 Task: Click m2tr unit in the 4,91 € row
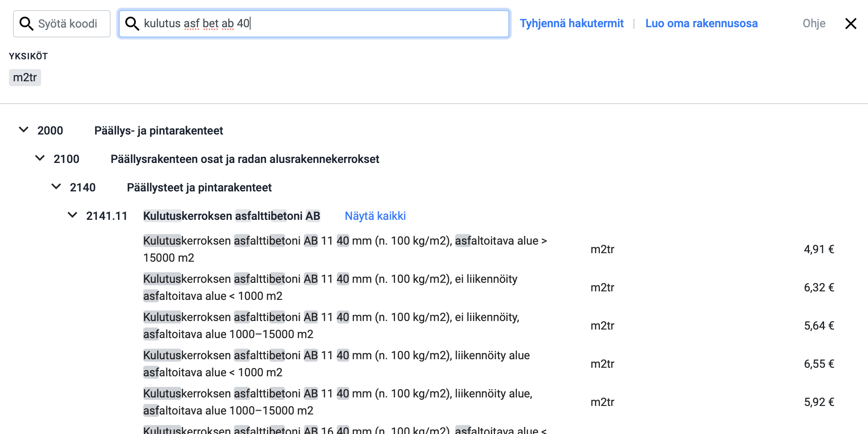[602, 249]
